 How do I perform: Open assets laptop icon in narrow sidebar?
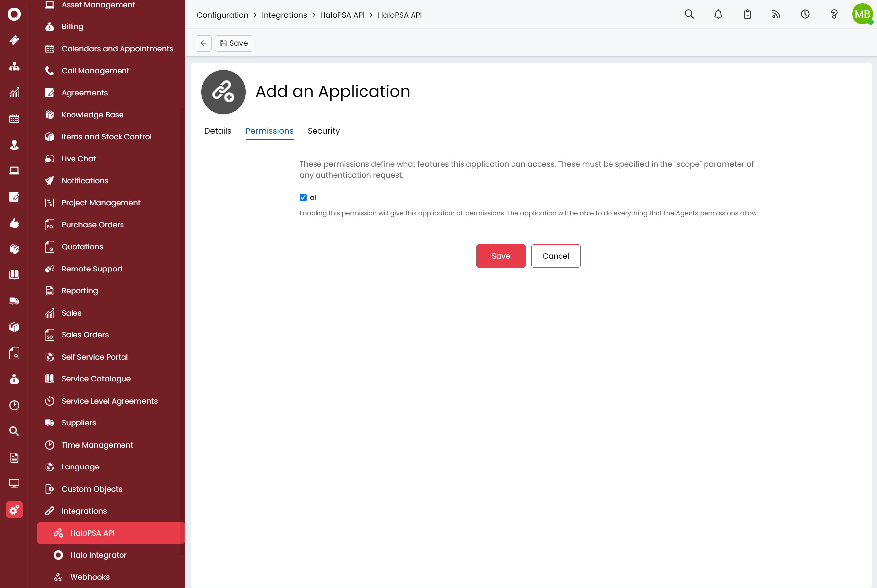click(14, 171)
